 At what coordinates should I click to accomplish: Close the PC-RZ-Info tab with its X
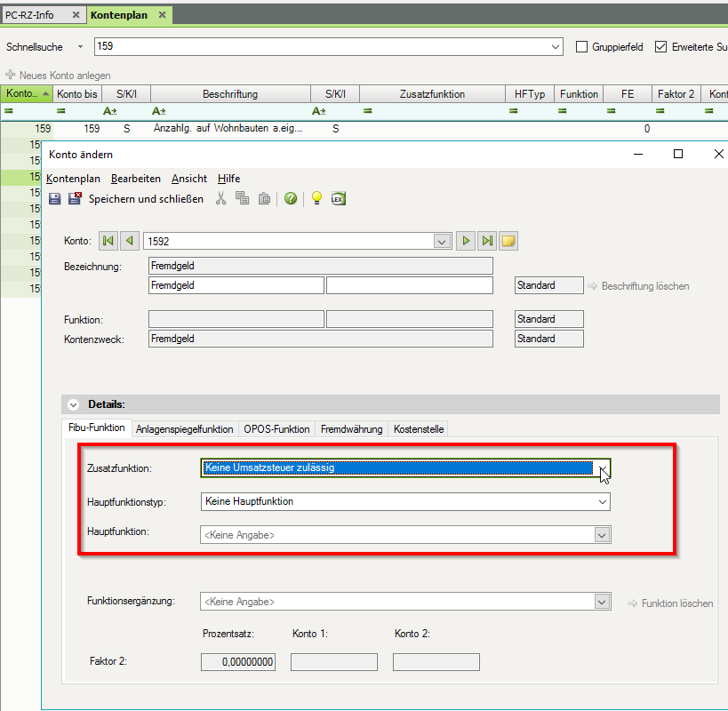(x=76, y=15)
